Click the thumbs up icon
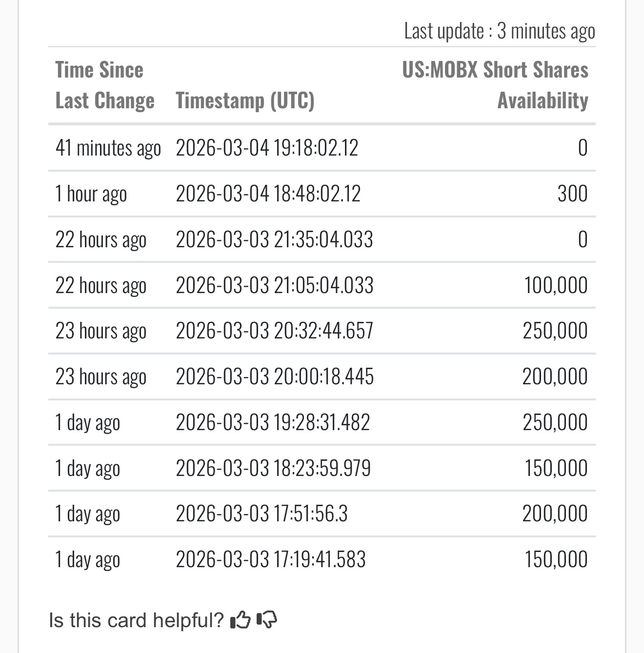The image size is (644, 653). pyautogui.click(x=240, y=620)
